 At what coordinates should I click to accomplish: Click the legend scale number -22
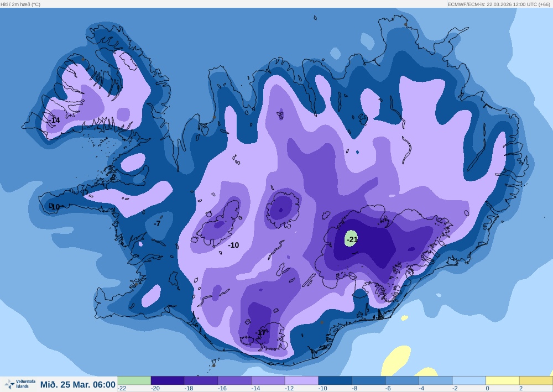(122, 388)
